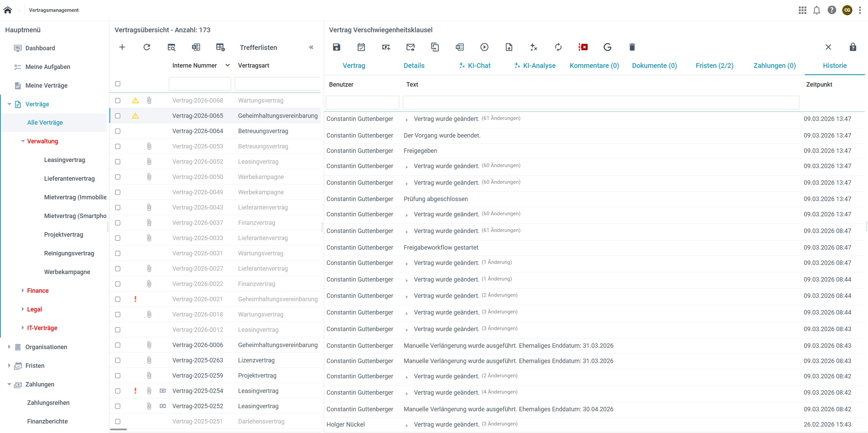
Task: Expand first 'Vertrag wurde geändert' history entry
Action: point(407,120)
